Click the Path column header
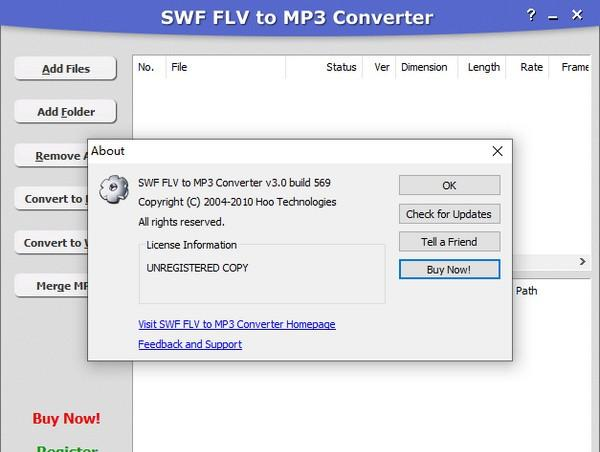This screenshot has width=600, height=452. pos(526,291)
